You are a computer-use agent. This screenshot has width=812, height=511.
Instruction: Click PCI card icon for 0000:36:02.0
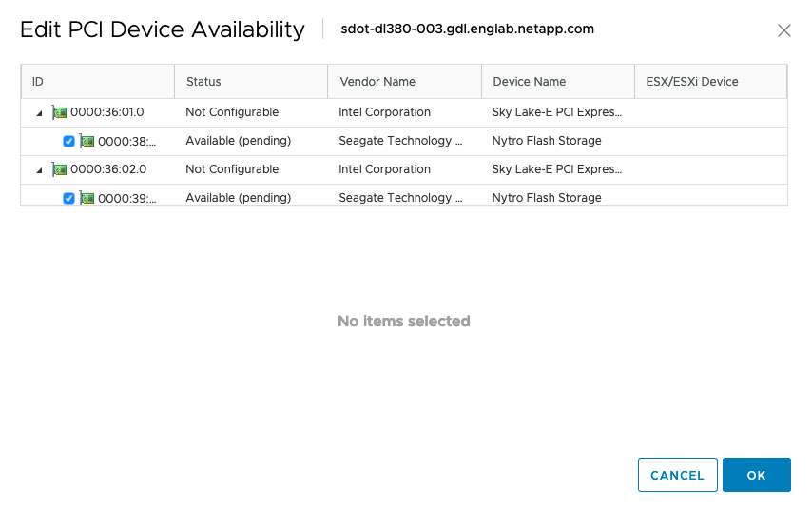[x=59, y=169]
